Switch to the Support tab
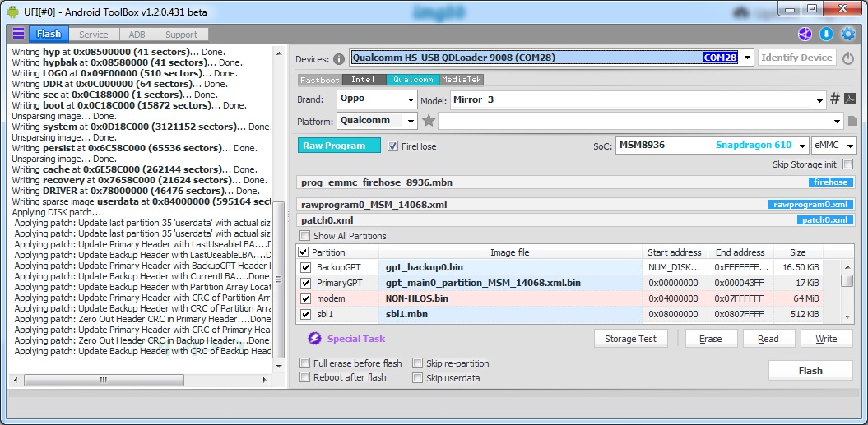The height and width of the screenshot is (425, 868). click(181, 35)
